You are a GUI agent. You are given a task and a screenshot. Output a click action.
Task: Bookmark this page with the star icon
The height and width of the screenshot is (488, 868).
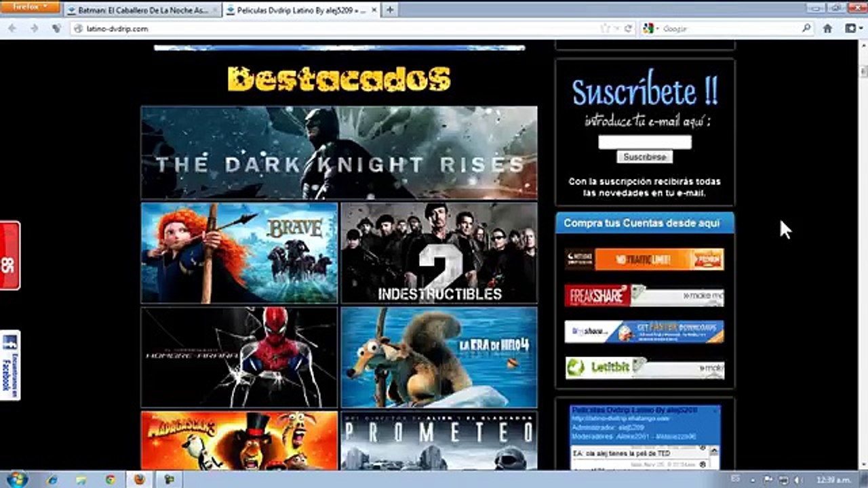(606, 28)
